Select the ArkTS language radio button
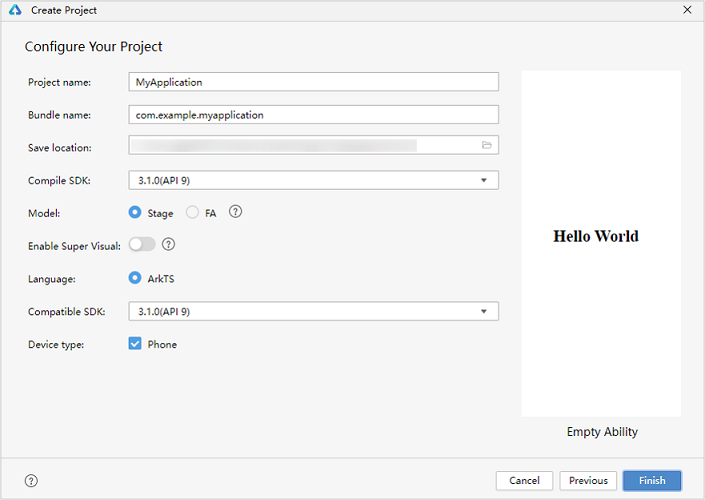The width and height of the screenshot is (705, 500). point(135,278)
